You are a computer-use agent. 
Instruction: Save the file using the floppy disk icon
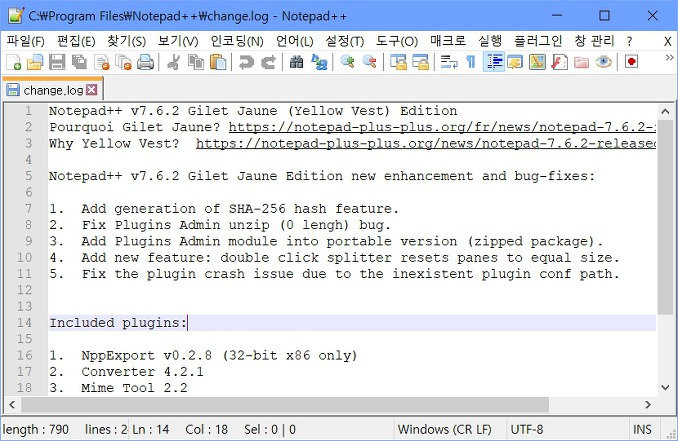(57, 62)
